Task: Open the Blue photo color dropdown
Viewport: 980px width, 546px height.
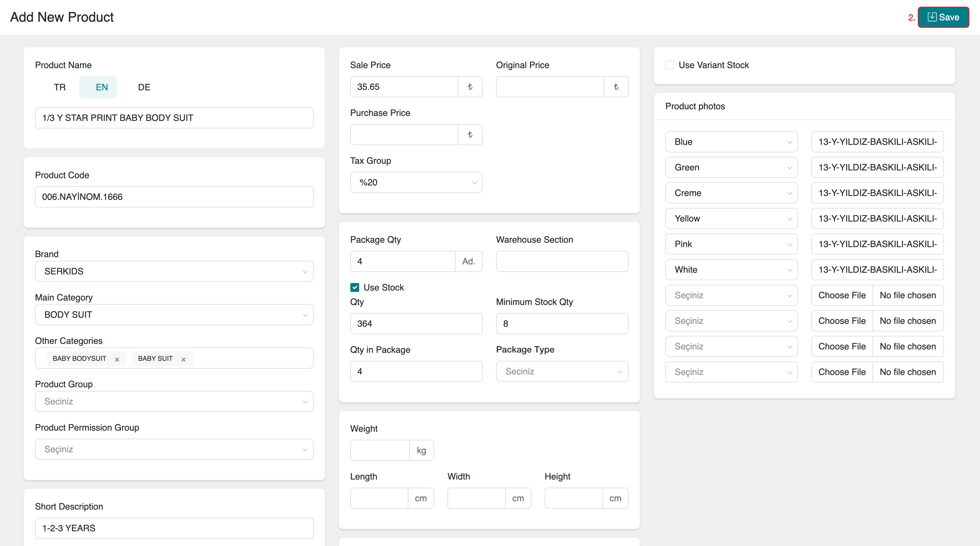Action: (731, 142)
